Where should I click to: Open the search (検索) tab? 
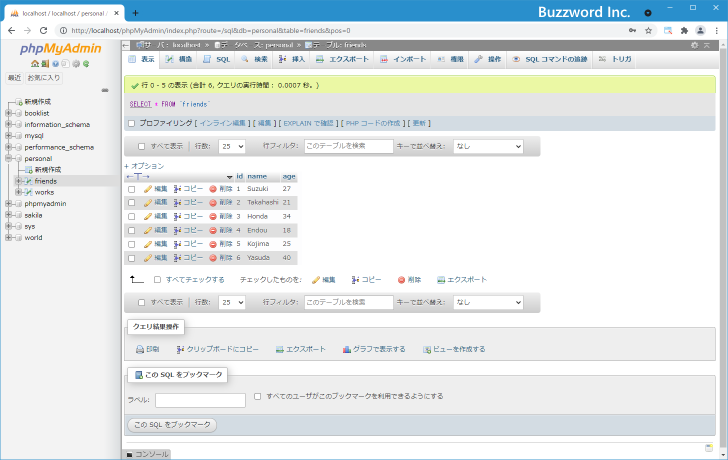[254, 59]
